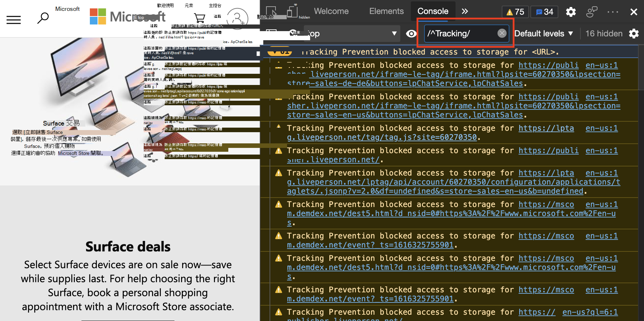The width and height of the screenshot is (644, 321).
Task: Open the aglets/.jsonp configuration link
Action: pyautogui.click(x=453, y=182)
